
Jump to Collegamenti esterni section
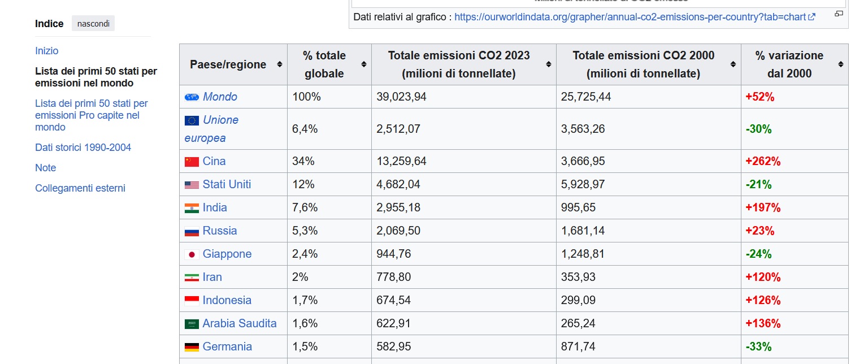click(x=80, y=188)
